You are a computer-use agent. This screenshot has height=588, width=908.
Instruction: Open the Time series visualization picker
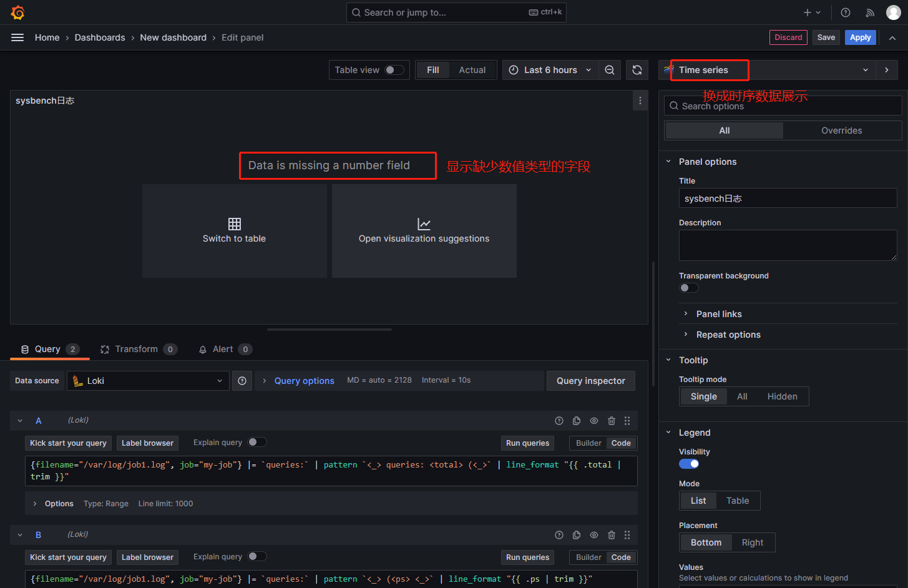[x=768, y=70]
